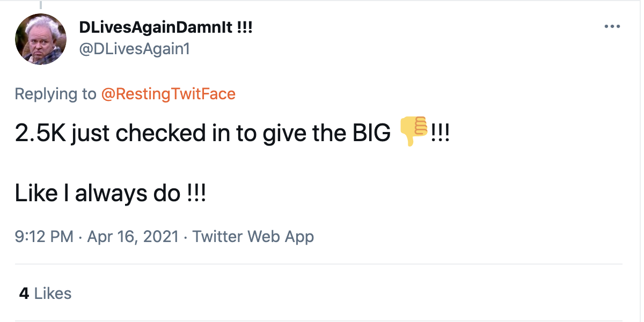Viewport: 644px width, 322px height.
Task: Open the @RestingTwitFace profile link
Action: (169, 94)
